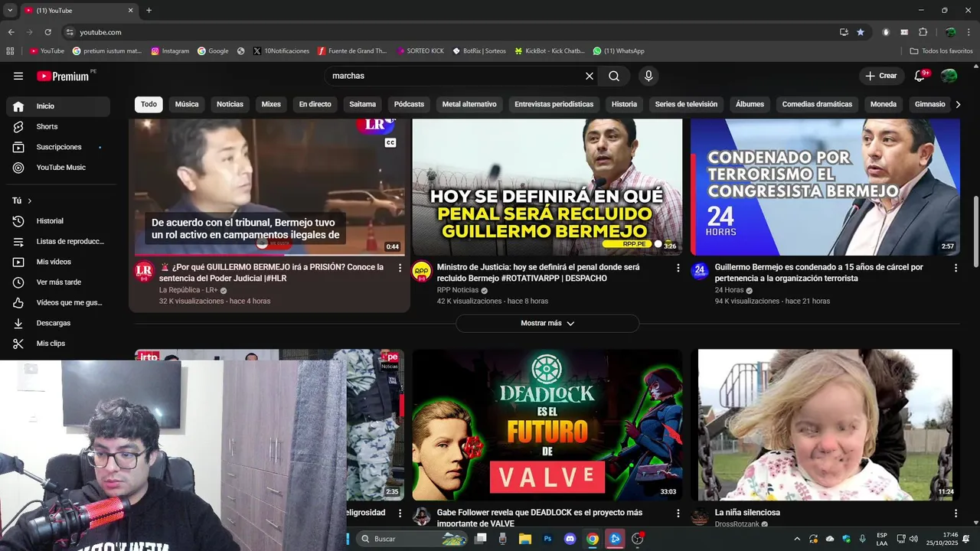Open Mis videos in the sidebar

(x=58, y=262)
